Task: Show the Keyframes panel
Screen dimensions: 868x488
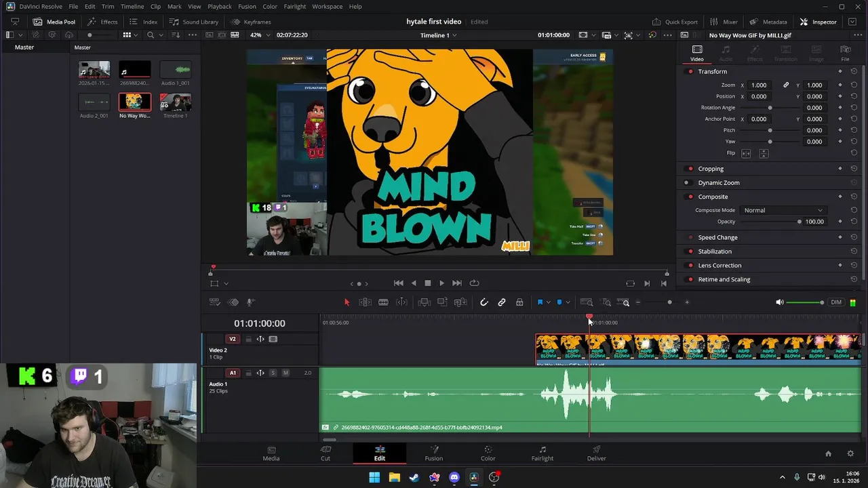Action: pos(251,22)
